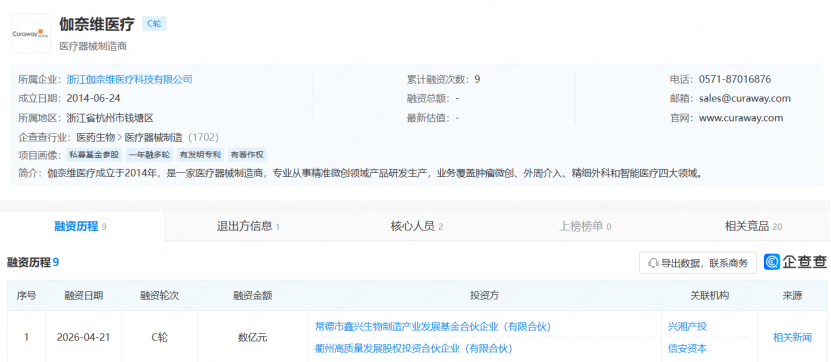Click the email sales@curaway.com
This screenshot has width=831, height=362.
(x=745, y=99)
